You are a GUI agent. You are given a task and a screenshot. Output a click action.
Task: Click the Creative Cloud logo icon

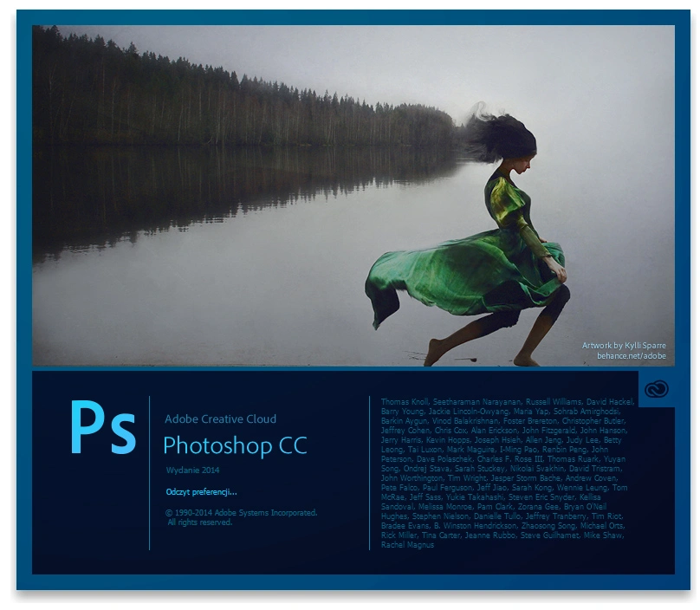click(x=657, y=389)
